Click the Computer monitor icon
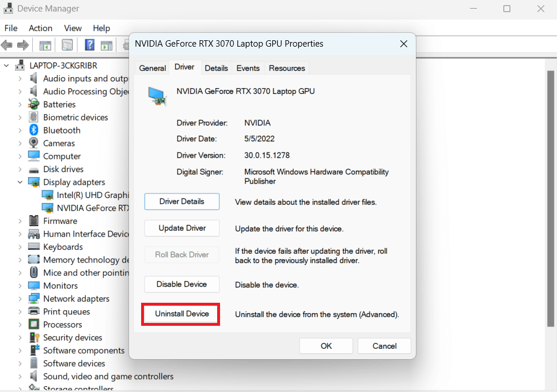Viewport: 557px width, 392px height. pyautogui.click(x=34, y=156)
